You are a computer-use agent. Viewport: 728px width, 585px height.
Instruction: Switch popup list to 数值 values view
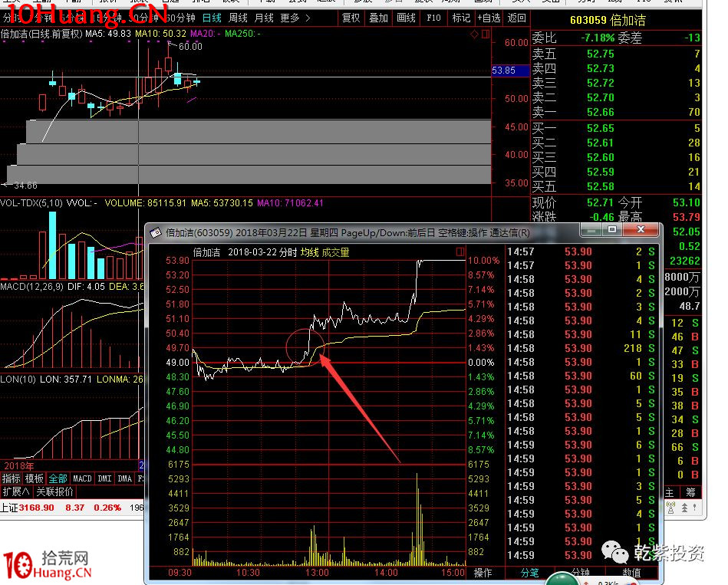(x=631, y=573)
